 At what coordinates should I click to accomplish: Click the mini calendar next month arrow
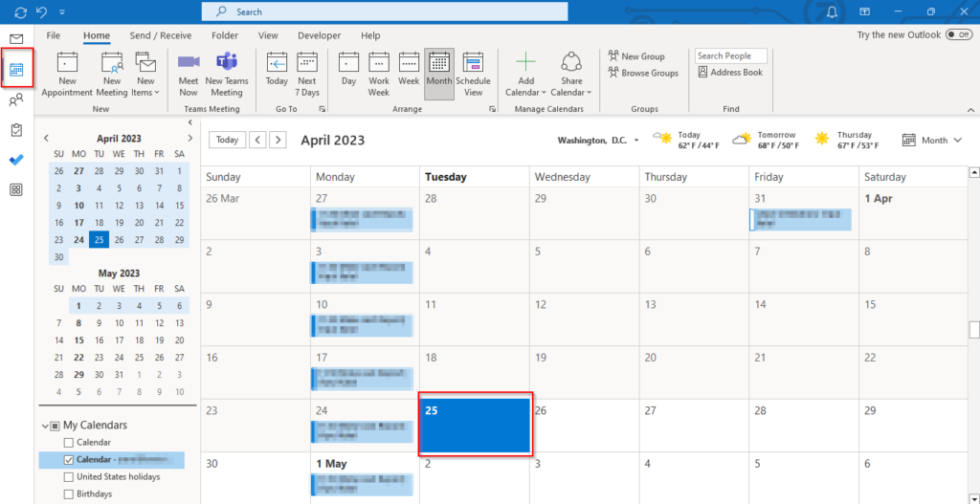190,138
